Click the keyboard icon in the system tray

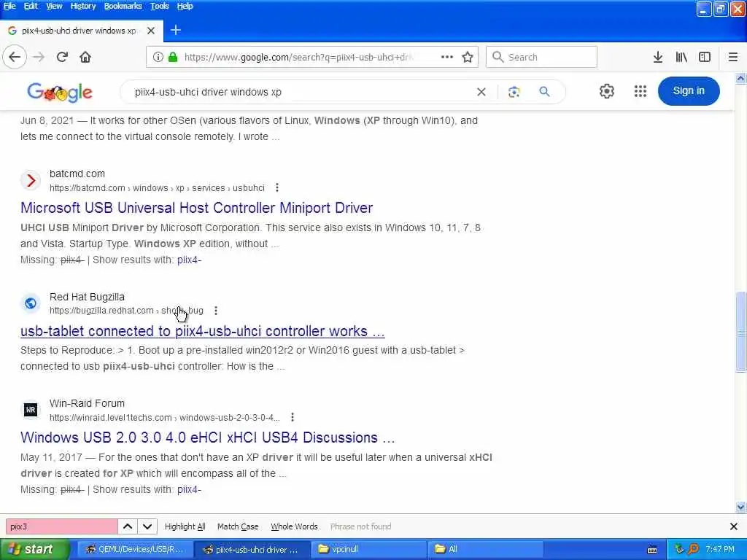652,550
